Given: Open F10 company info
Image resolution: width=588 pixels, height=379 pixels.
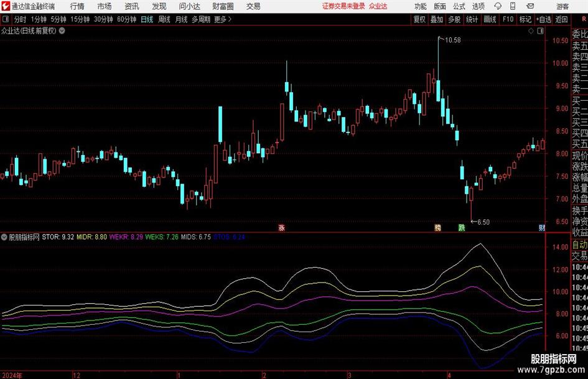Looking at the screenshot, I should point(508,19).
